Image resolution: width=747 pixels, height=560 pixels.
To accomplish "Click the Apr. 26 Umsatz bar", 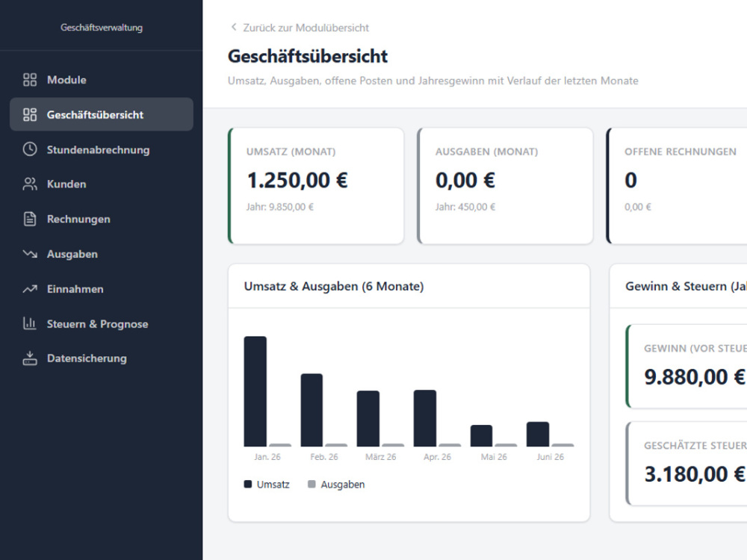I will point(425,418).
